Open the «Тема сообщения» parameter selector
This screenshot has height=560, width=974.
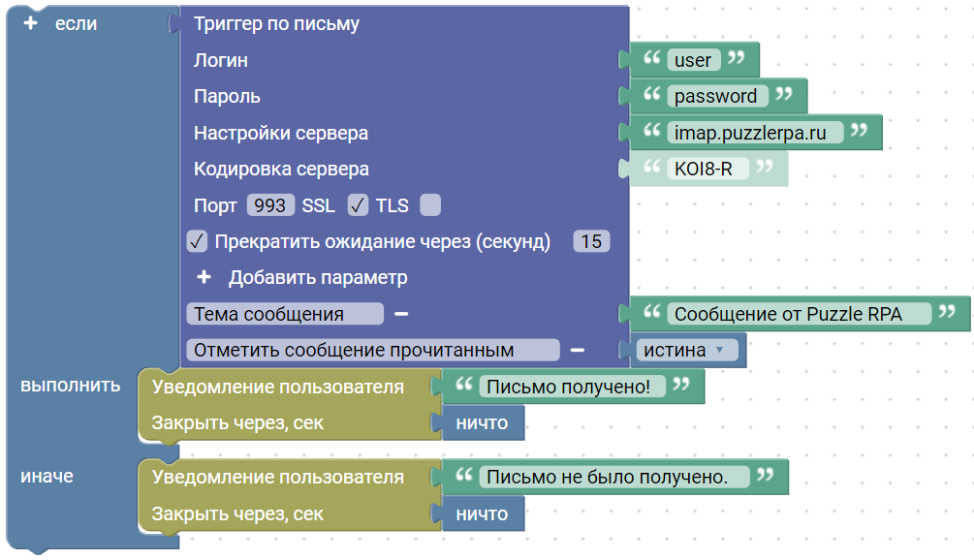pos(285,314)
